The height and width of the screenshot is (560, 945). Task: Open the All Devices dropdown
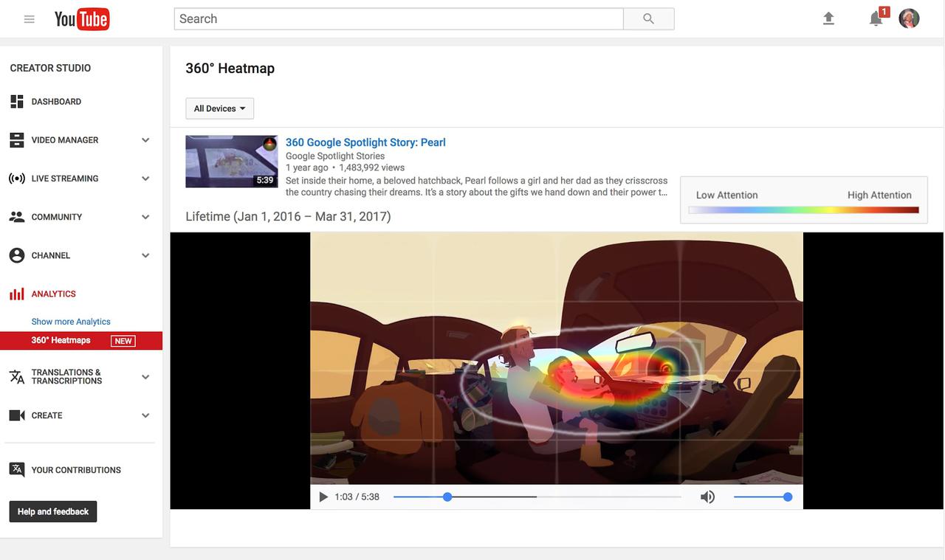[219, 108]
